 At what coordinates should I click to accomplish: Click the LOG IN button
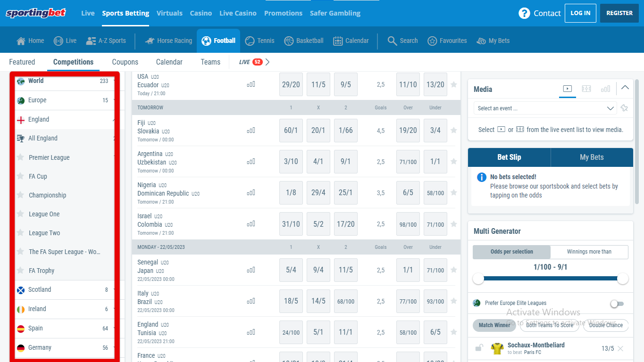(x=580, y=13)
